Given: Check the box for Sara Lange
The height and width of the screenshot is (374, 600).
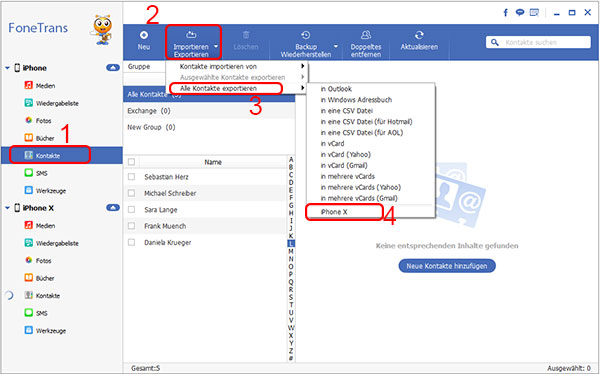Looking at the screenshot, I should pos(131,210).
